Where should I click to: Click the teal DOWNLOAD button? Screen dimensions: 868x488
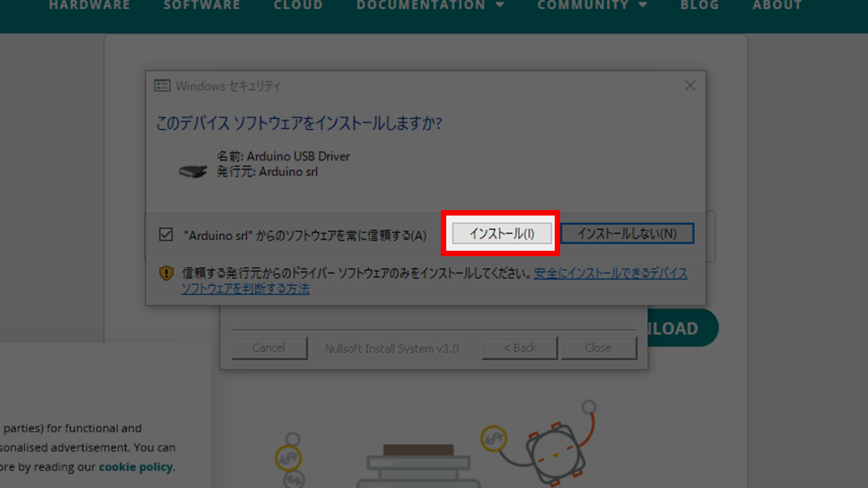[x=682, y=329]
